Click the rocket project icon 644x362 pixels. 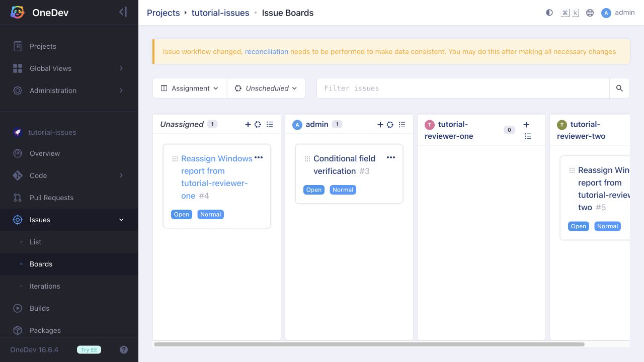pyautogui.click(x=18, y=132)
